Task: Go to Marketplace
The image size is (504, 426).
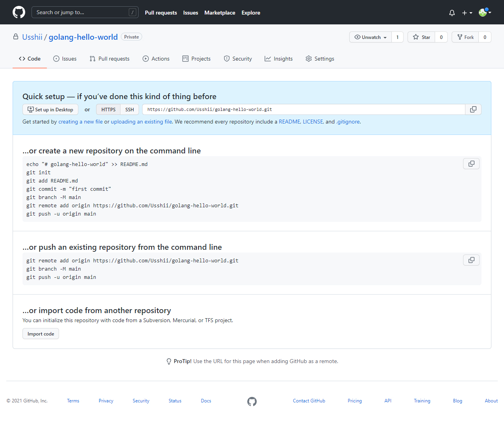Action: tap(220, 13)
